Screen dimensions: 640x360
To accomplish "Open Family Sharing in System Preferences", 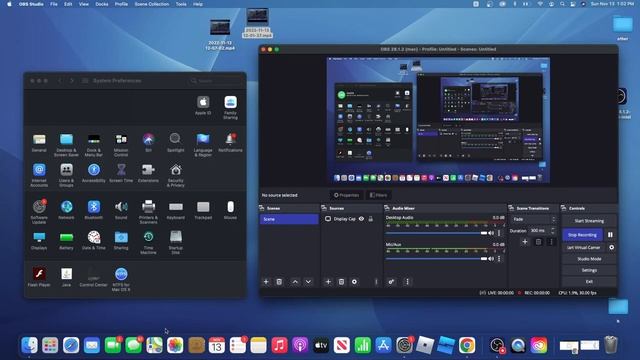I will 230,107.
